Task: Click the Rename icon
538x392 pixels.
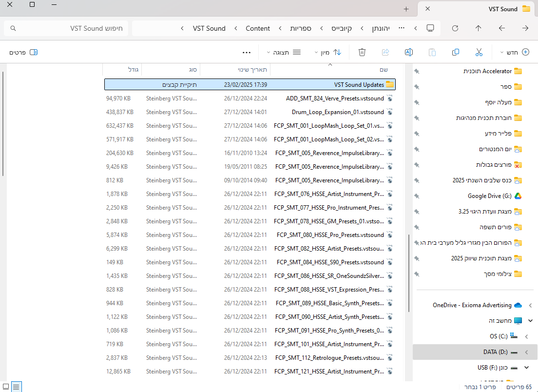Action: click(x=409, y=52)
